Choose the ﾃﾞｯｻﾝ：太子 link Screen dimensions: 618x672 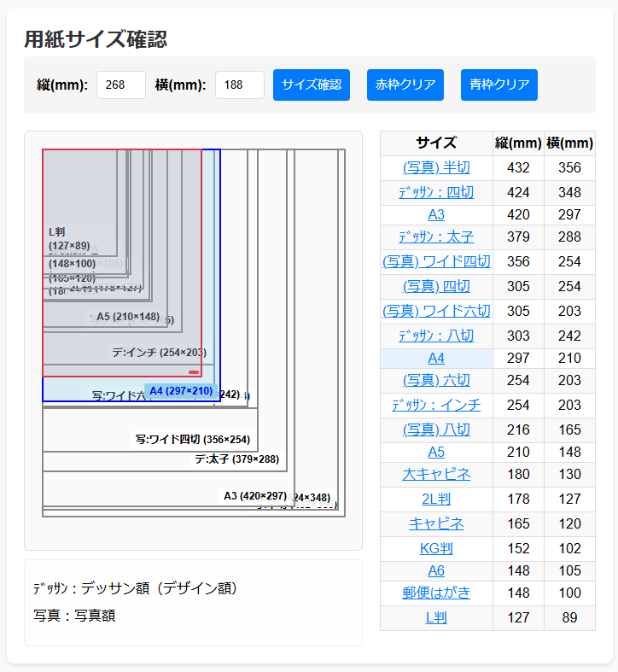436,237
